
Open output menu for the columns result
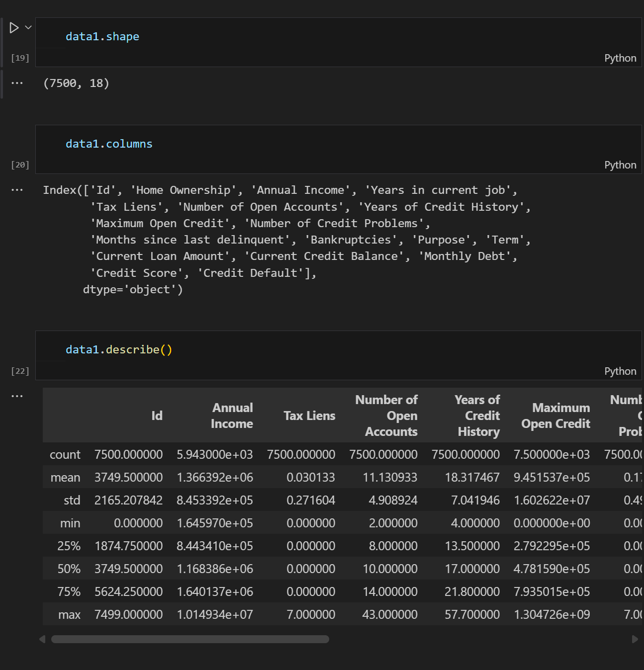point(17,190)
